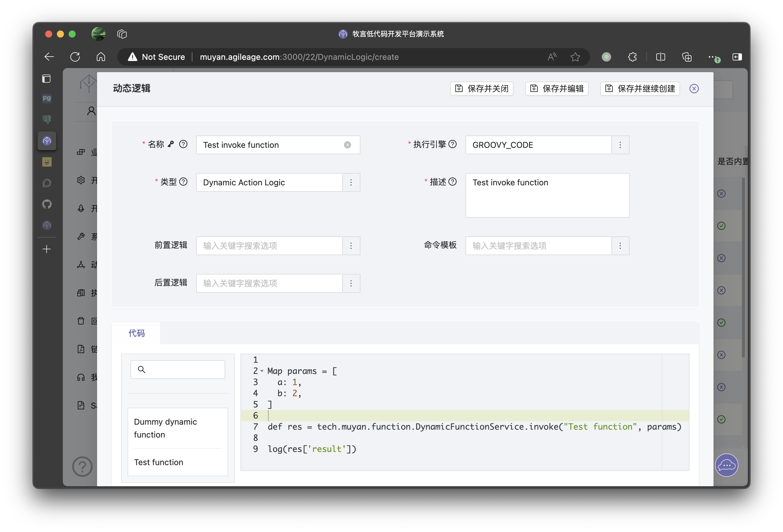The height and width of the screenshot is (532, 783).
Task: Click the 保存并继续创建 button
Action: (640, 89)
